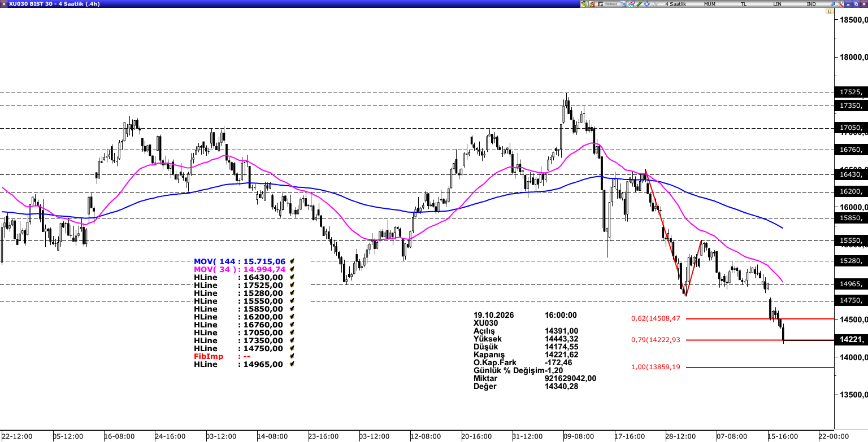Viewport: 868px width, 442px height.
Task: Toggle the HLine 16430,00 checkmark
Action: click(292, 277)
